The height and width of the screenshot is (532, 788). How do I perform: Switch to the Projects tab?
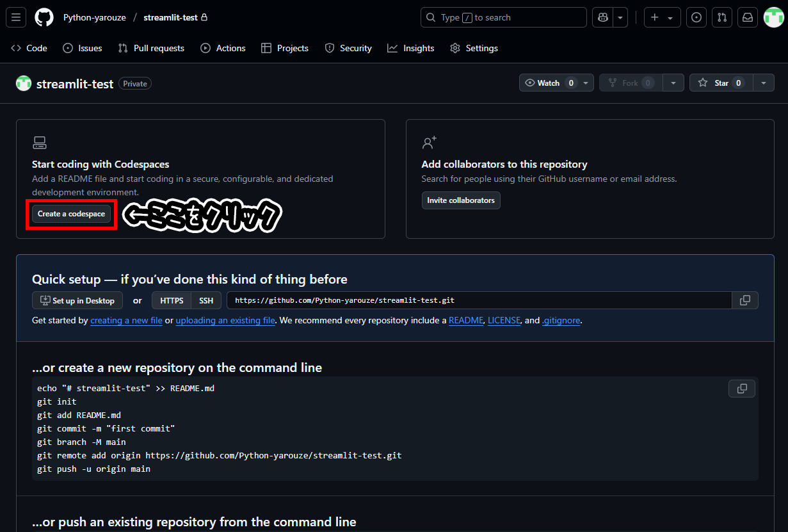coord(285,48)
